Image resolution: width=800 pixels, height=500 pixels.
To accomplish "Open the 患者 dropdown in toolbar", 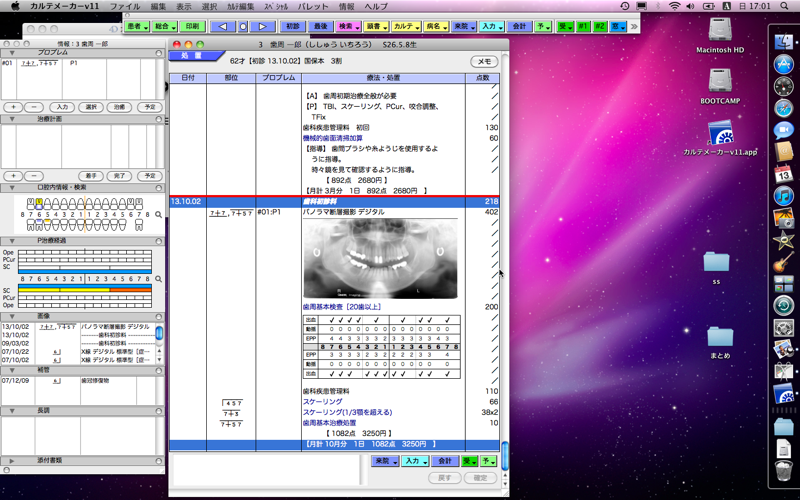I will [x=139, y=26].
